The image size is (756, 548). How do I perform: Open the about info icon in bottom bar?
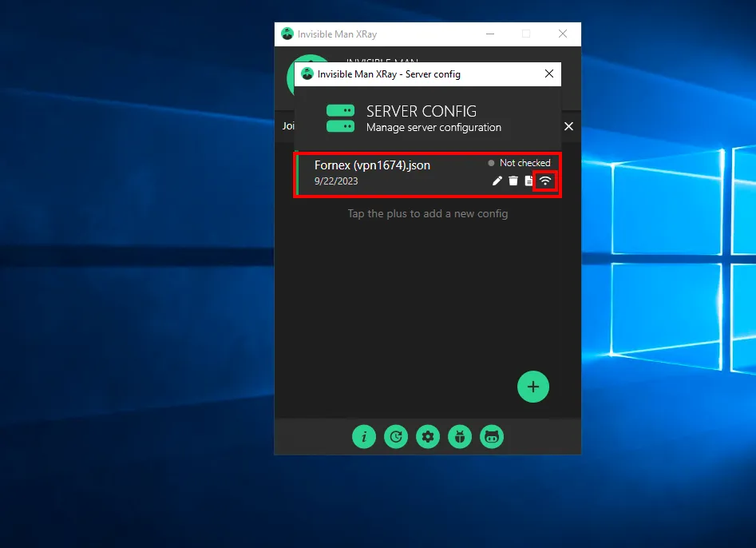coord(364,437)
